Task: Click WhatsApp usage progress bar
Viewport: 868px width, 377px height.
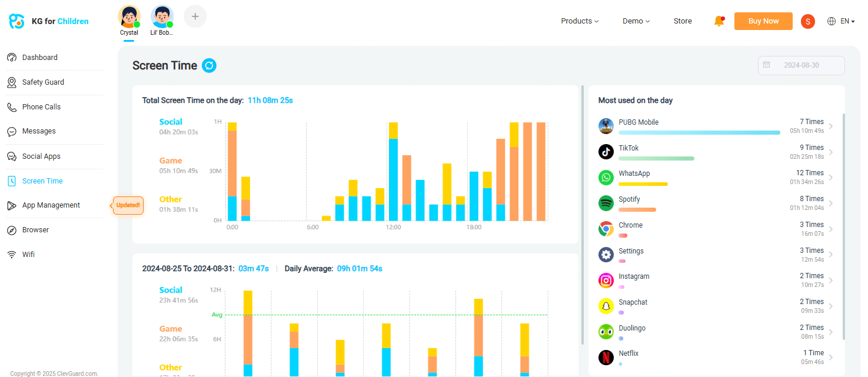Action: tap(643, 184)
